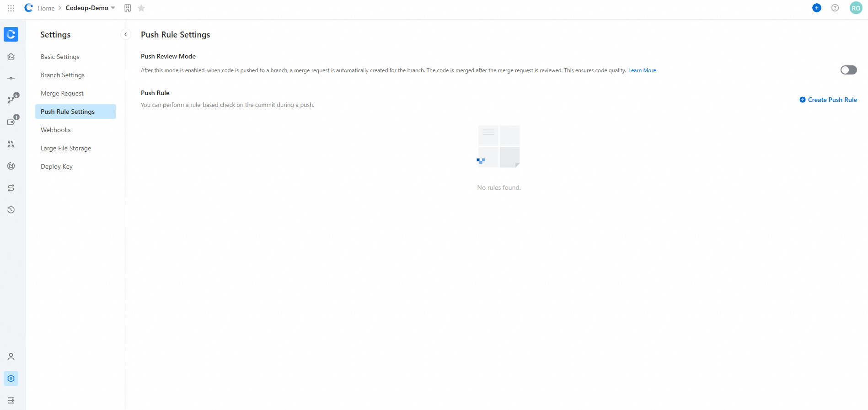This screenshot has height=410, width=868.
Task: Go to Basic Settings
Action: (x=60, y=57)
